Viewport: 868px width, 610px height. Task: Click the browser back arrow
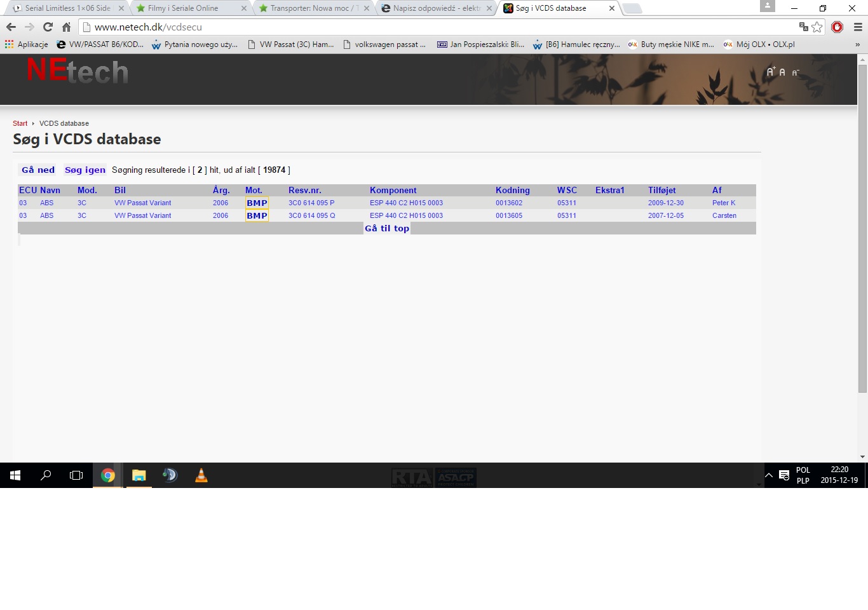pyautogui.click(x=11, y=27)
